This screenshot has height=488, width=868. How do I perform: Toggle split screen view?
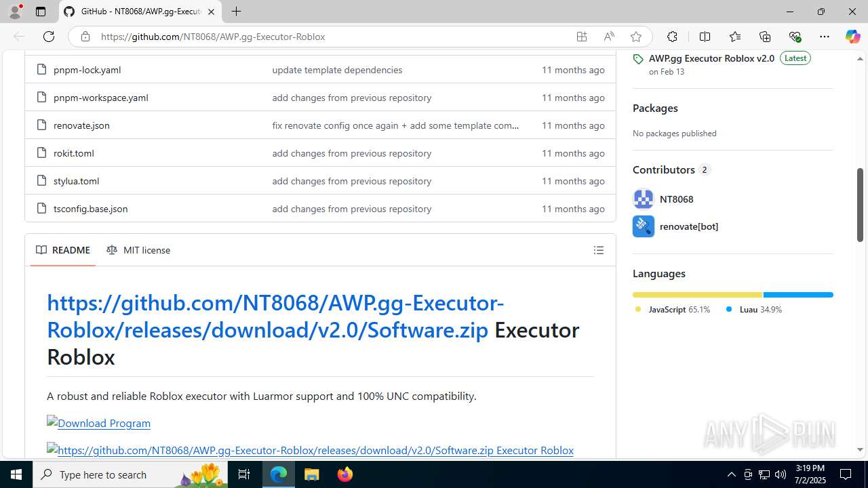(x=705, y=37)
